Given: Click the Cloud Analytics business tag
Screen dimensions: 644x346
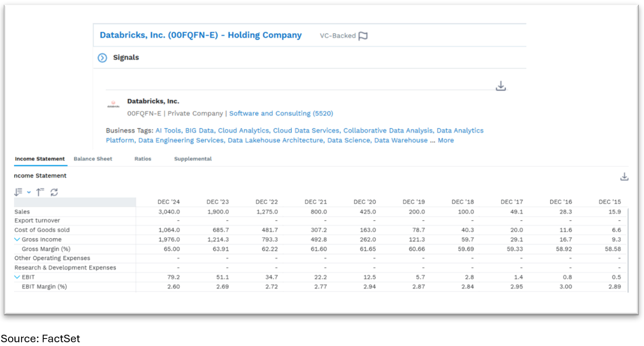Looking at the screenshot, I should (x=243, y=131).
